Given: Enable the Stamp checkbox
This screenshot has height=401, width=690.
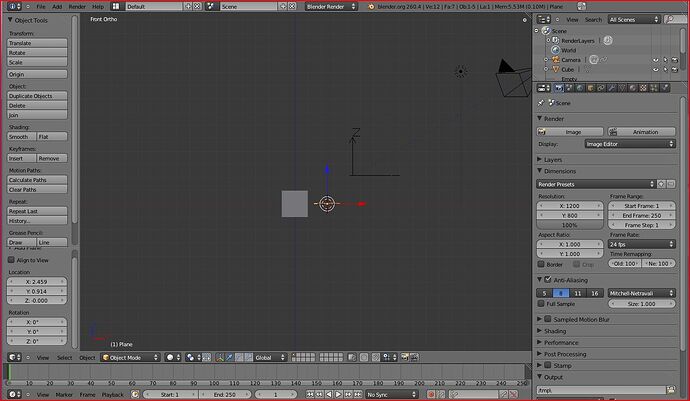Looking at the screenshot, I should 548,365.
